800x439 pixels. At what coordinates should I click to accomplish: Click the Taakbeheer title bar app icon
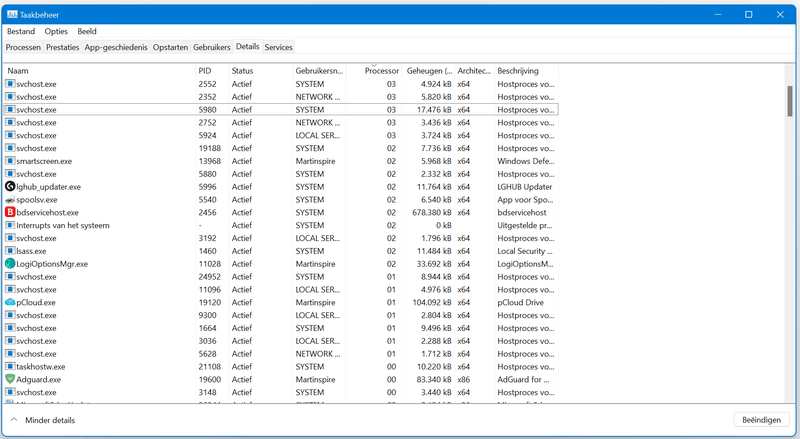click(13, 14)
